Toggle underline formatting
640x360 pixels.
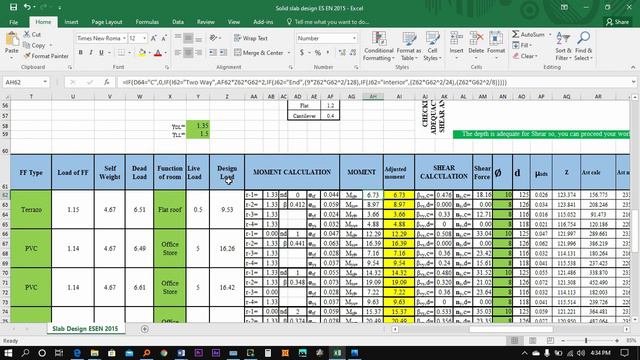click(101, 53)
